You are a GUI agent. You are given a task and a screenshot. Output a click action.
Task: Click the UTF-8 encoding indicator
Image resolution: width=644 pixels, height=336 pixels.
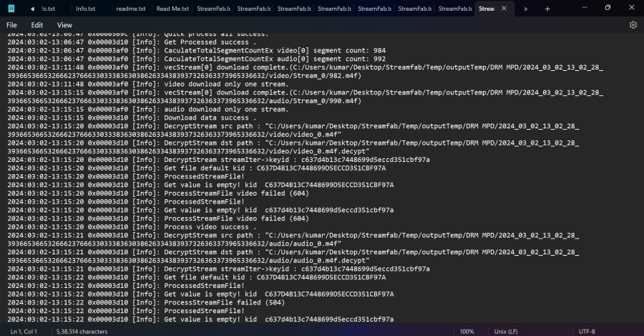point(587,332)
